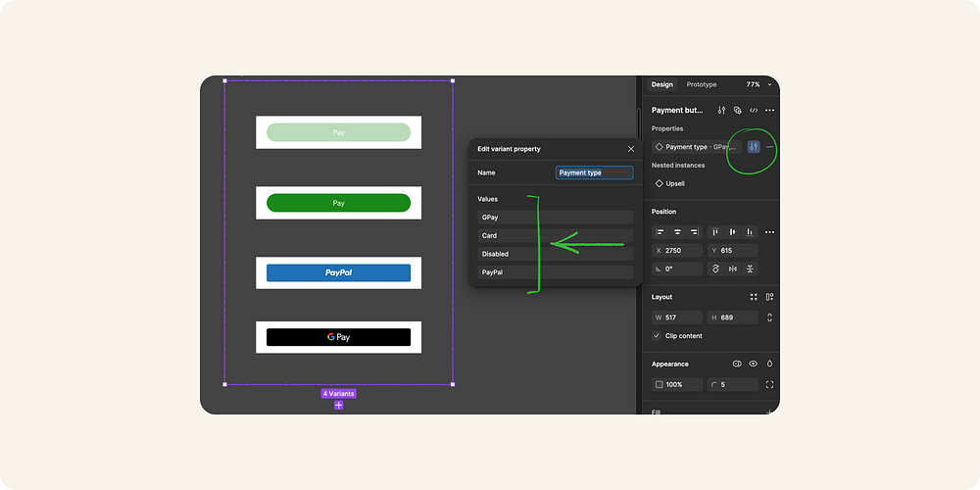Click the Name field containing Payment type
The width and height of the screenshot is (980, 490).
coord(595,172)
